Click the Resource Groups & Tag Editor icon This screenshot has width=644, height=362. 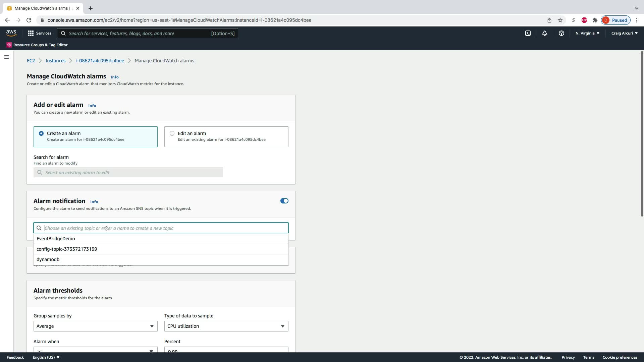tap(9, 45)
